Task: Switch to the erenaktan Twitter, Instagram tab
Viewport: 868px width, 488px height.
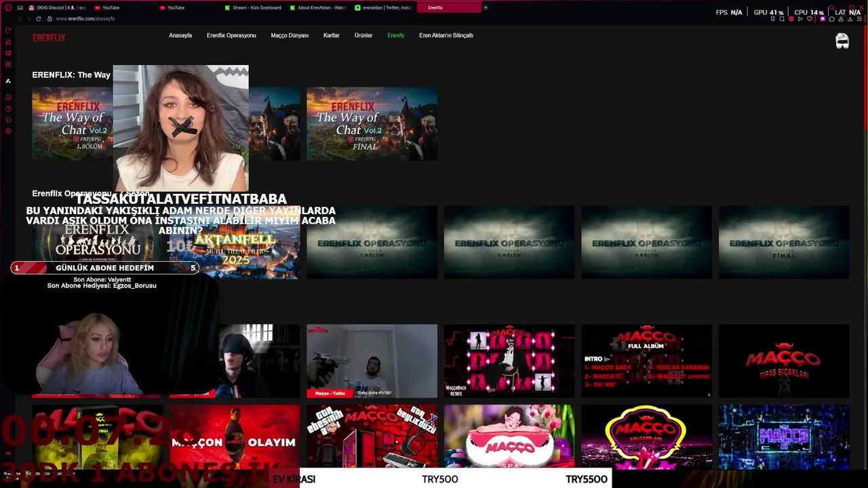Action: [x=383, y=7]
